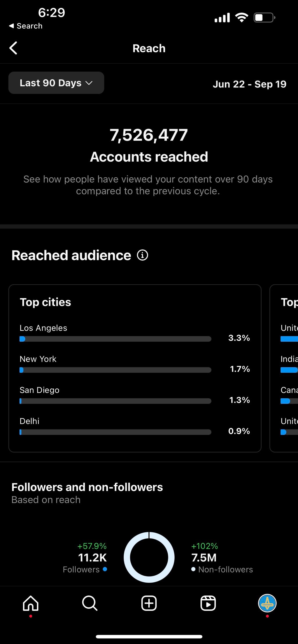Tap the San Diego percentage bar
298x644 pixels.
tap(115, 401)
